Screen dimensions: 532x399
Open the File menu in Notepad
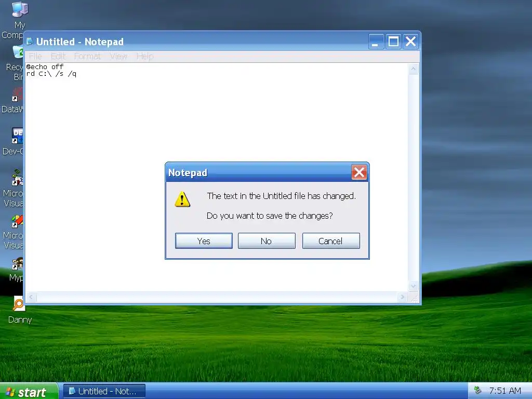[x=35, y=56]
